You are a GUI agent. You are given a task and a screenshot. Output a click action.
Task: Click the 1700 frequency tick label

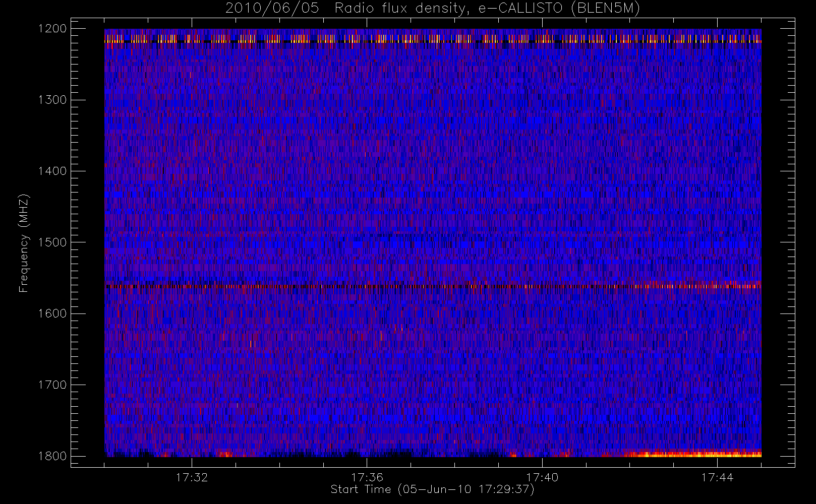click(52, 385)
